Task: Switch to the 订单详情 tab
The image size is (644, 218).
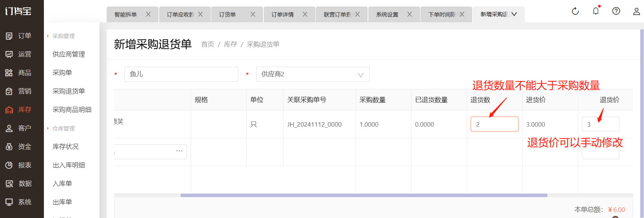Action: click(x=283, y=15)
